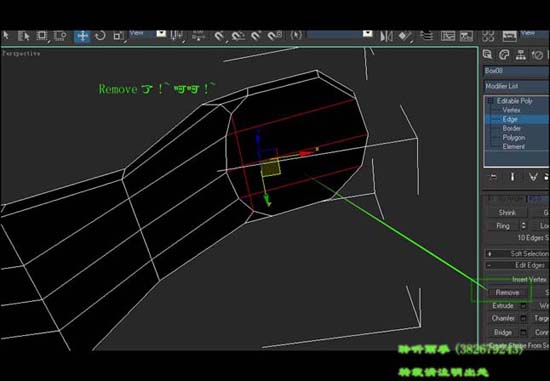Choose the Select Object arrow tool
The height and width of the screenshot is (381, 550).
click(x=6, y=36)
